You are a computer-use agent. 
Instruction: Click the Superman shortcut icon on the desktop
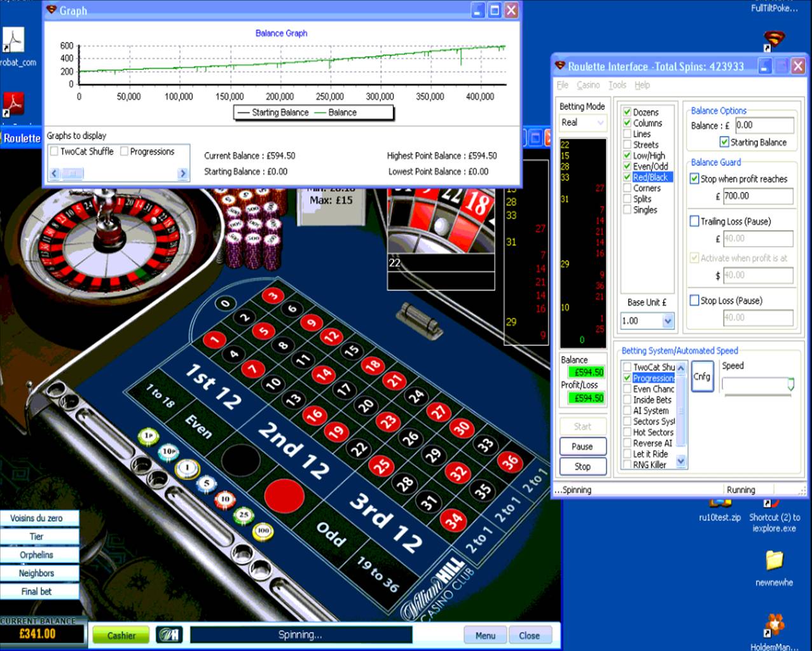(x=774, y=41)
